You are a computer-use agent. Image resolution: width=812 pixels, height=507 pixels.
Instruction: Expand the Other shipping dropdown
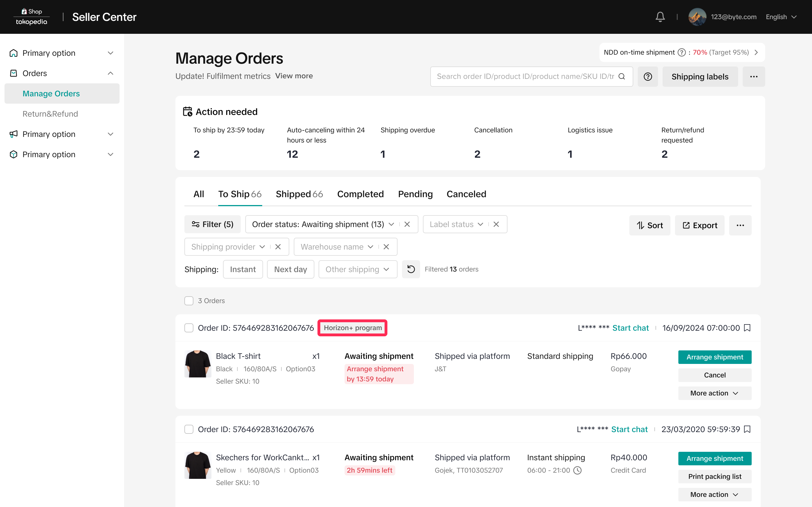358,269
